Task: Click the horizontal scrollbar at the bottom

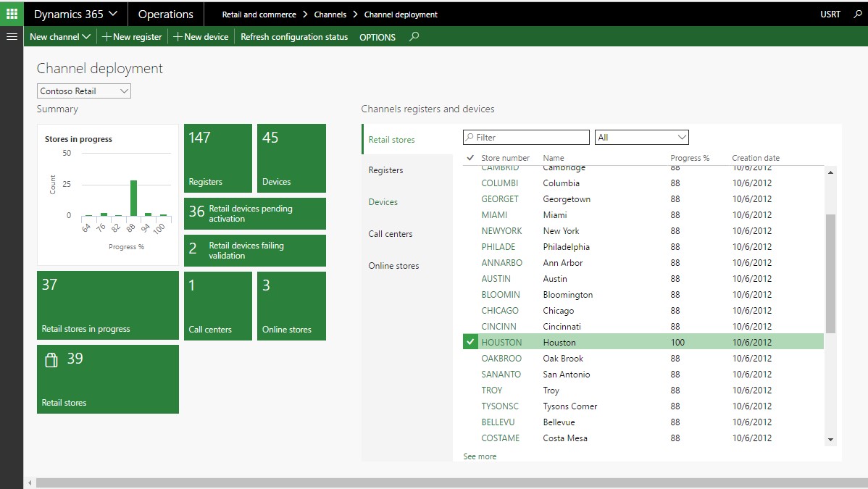Action: point(451,483)
